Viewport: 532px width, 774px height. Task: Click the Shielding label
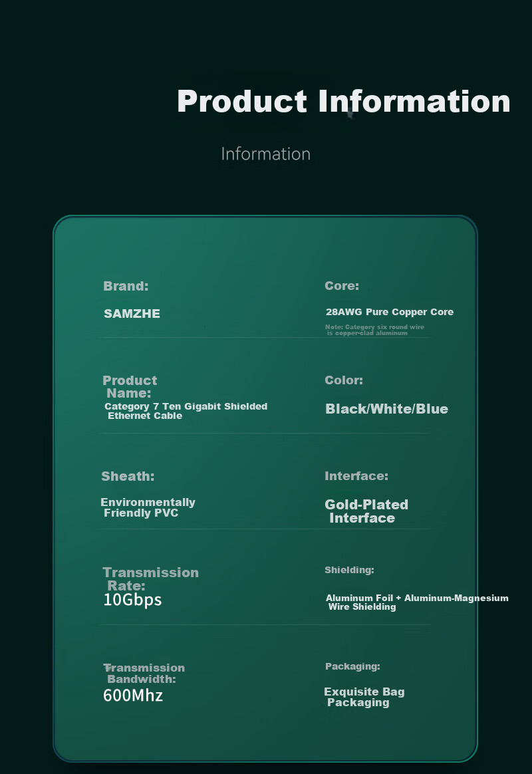click(x=349, y=570)
